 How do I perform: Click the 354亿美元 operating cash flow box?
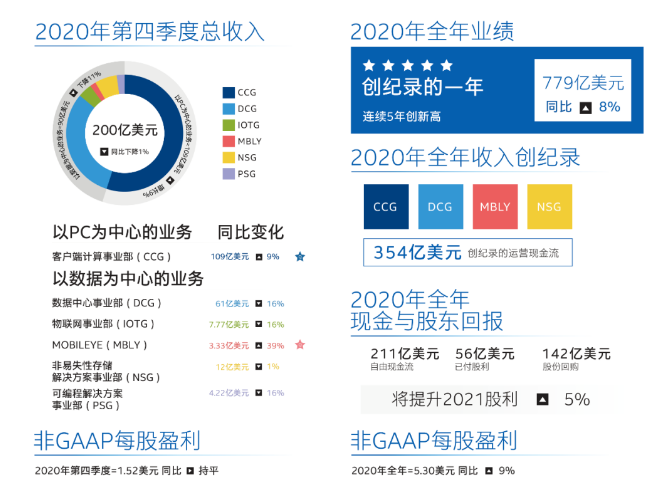[x=468, y=252]
